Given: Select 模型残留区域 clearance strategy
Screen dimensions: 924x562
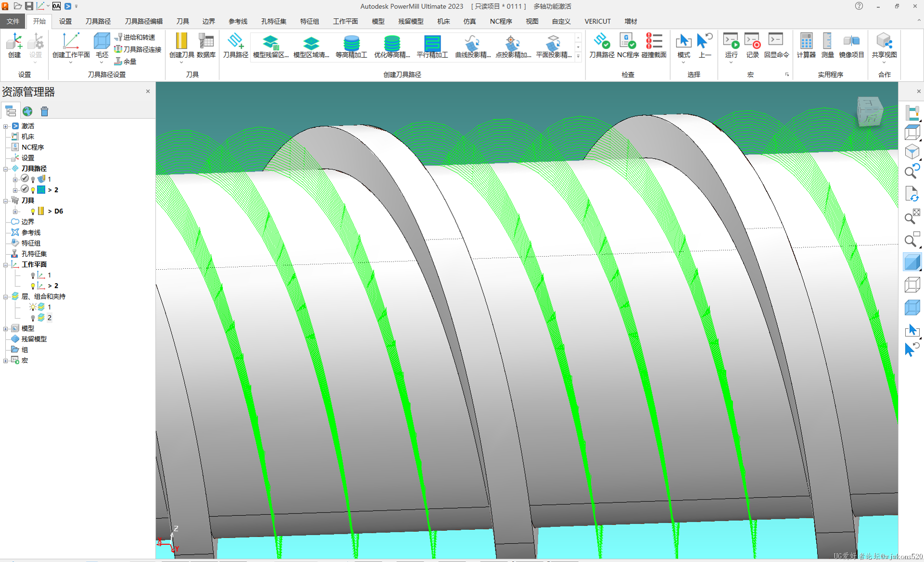Looking at the screenshot, I should pyautogui.click(x=271, y=46).
